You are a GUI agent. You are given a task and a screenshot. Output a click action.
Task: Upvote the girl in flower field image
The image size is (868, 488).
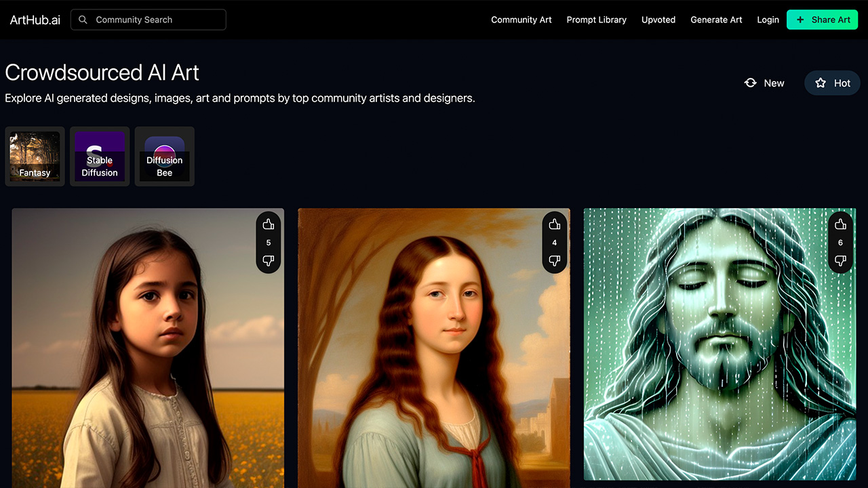tap(269, 224)
